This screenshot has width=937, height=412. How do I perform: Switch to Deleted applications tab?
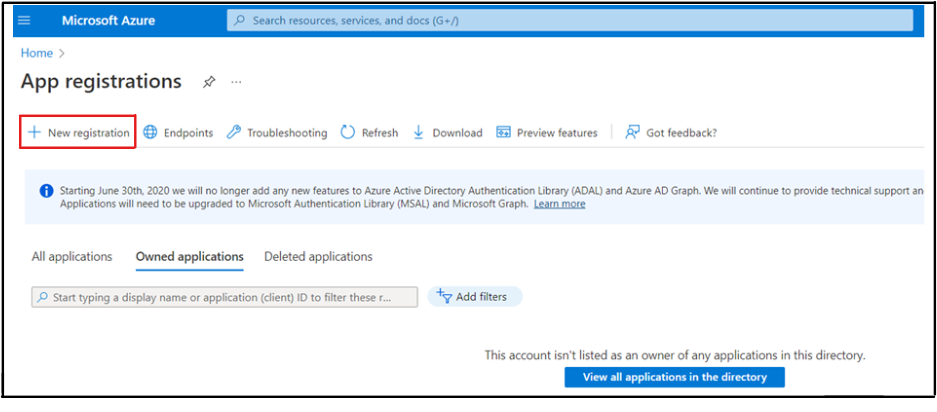(x=319, y=257)
